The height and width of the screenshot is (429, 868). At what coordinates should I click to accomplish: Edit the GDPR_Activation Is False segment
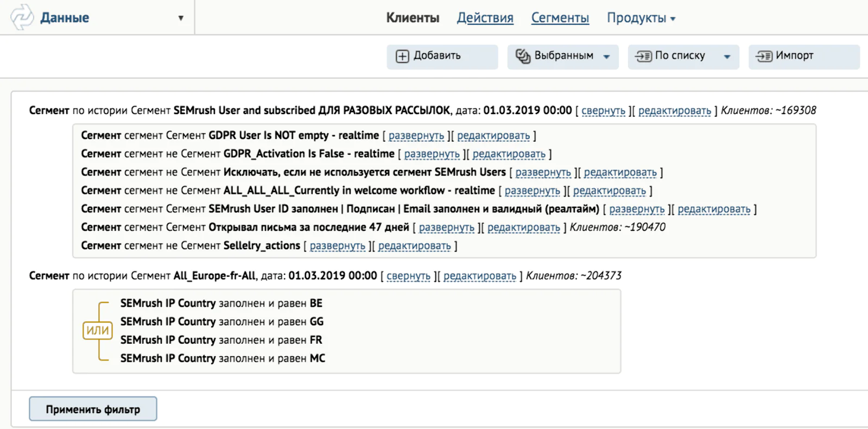[x=509, y=154]
